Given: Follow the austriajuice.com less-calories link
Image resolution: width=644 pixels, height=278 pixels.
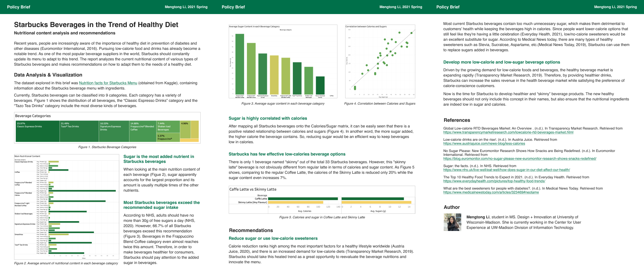Looking at the screenshot, I should (484, 144).
